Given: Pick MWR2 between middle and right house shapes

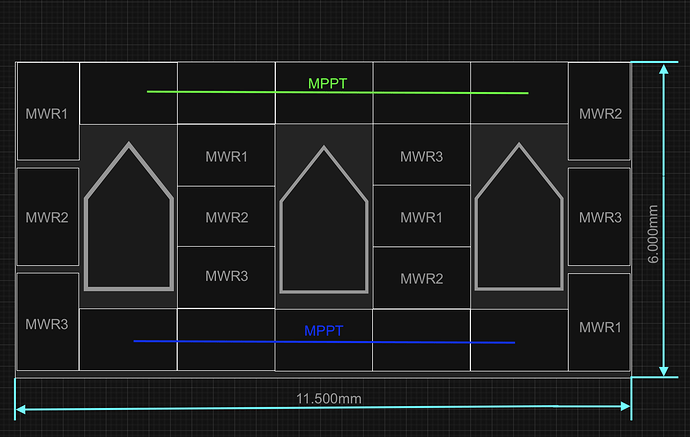Looking at the screenshot, I should pos(422,278).
